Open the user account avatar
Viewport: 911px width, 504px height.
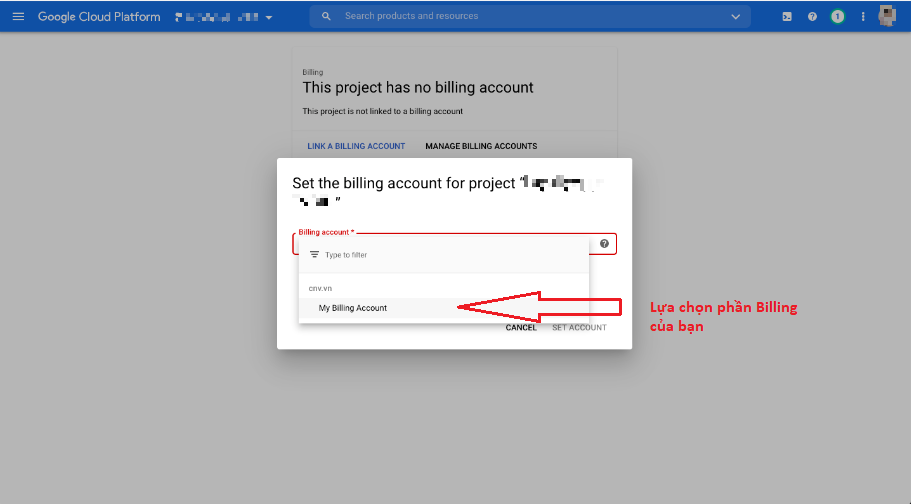click(x=887, y=16)
